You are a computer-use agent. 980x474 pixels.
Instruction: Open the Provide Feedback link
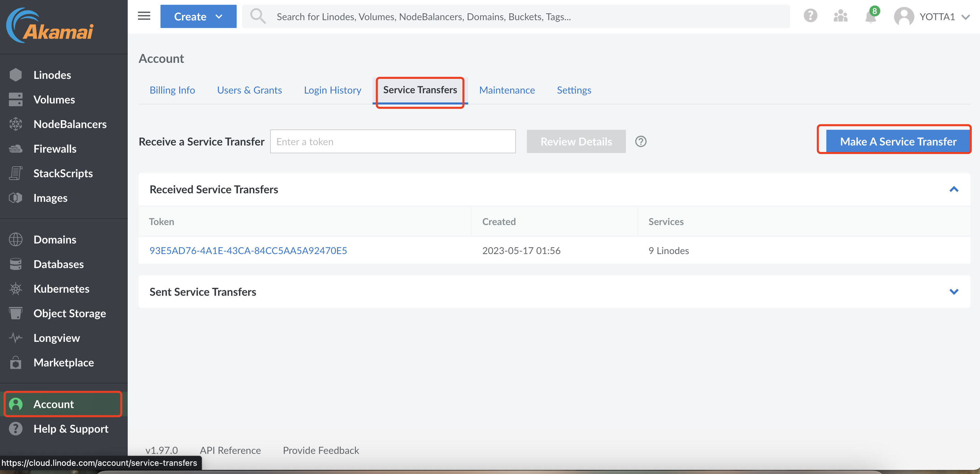321,450
